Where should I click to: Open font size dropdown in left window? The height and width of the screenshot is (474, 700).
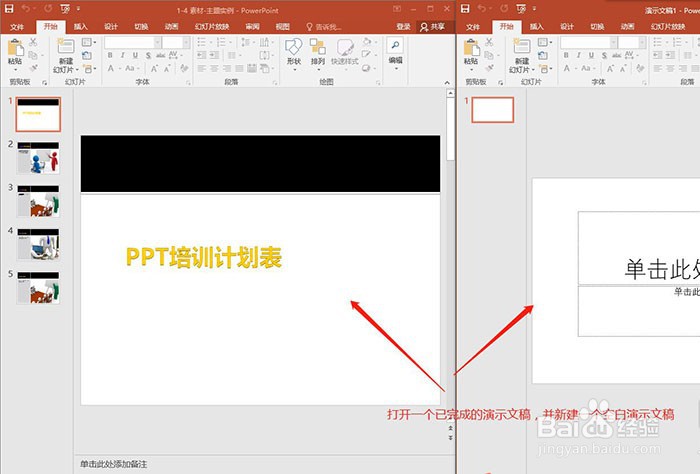coord(186,42)
